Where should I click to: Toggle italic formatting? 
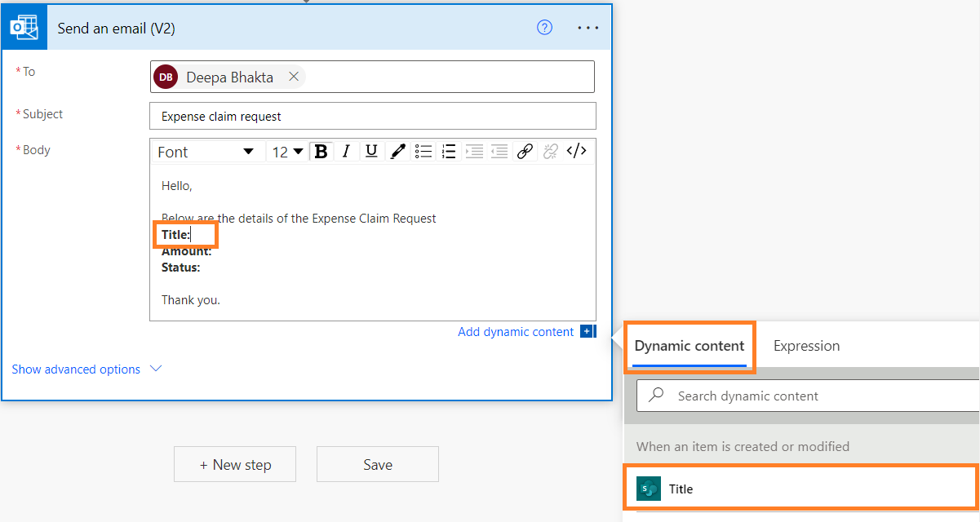(346, 151)
